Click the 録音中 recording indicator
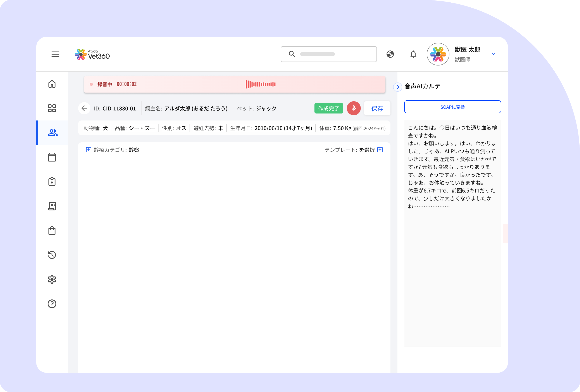 (105, 84)
